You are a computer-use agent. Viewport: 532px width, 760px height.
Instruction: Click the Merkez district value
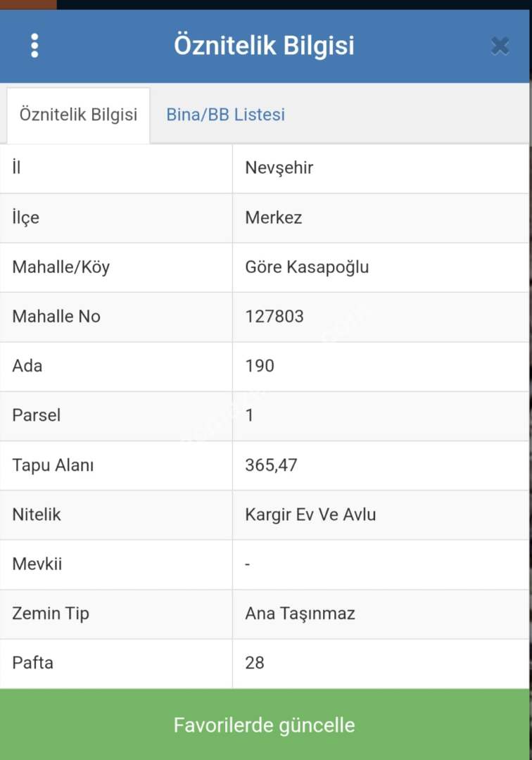[x=274, y=217]
